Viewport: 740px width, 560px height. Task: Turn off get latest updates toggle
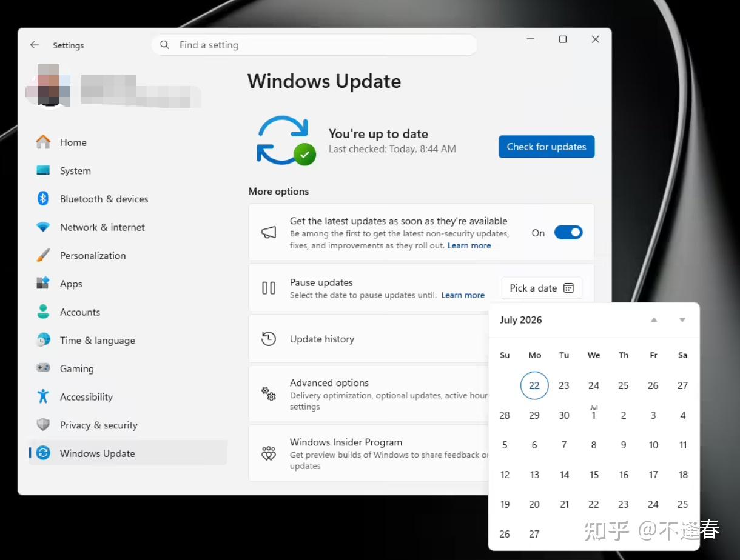[x=568, y=233]
